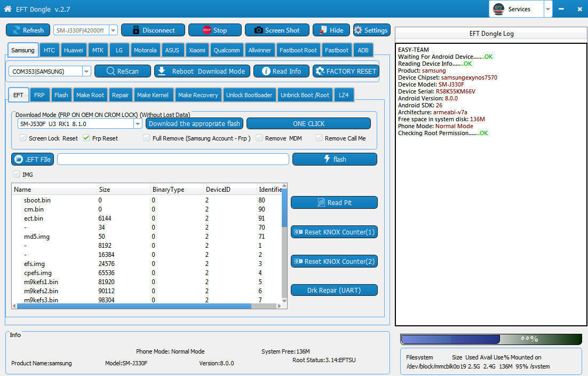
Task: Click the ONE CLICK button
Action: coord(308,123)
